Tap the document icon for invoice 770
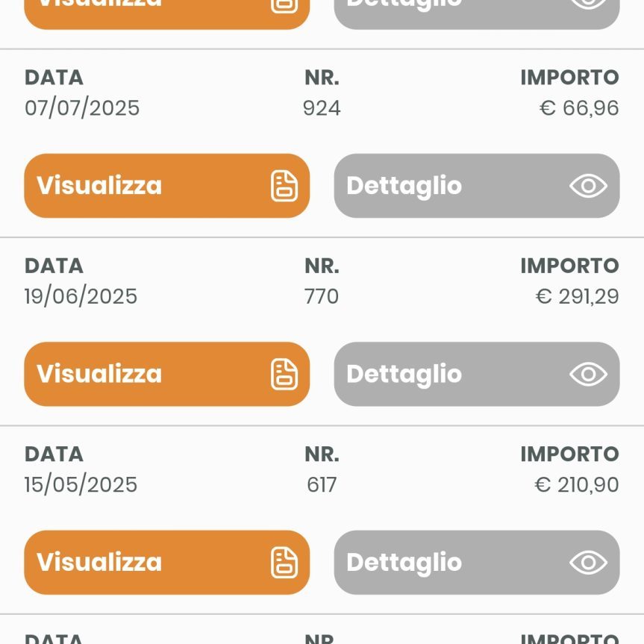 (x=284, y=374)
